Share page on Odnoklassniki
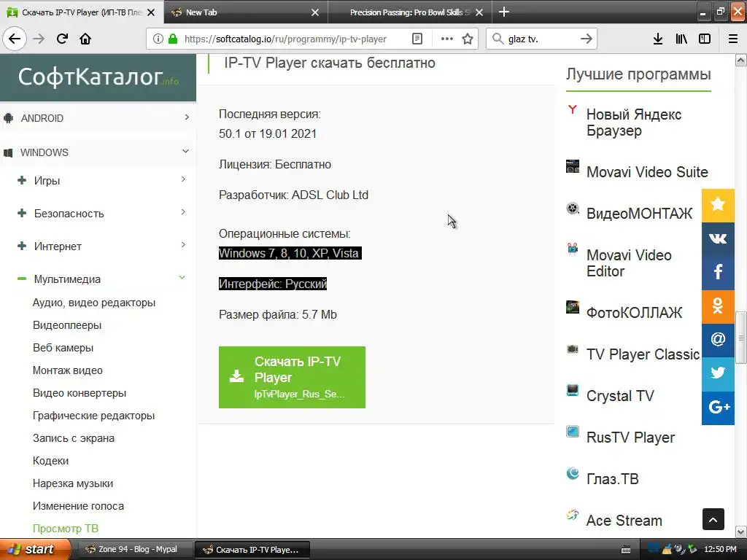 point(718,307)
